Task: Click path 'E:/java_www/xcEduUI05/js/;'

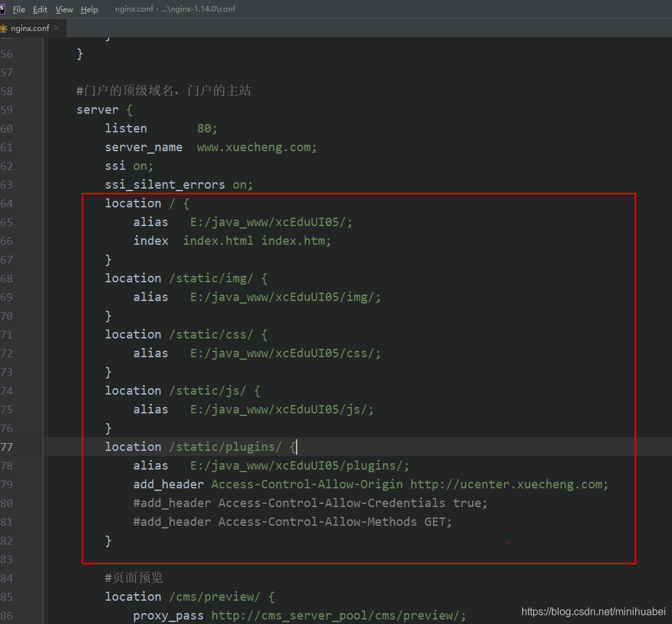Action: pos(282,410)
